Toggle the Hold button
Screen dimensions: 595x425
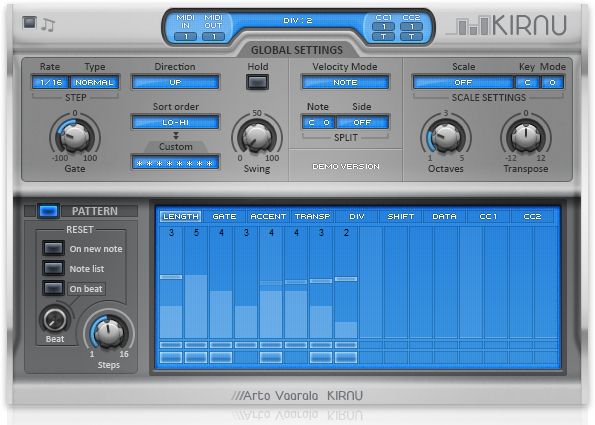pyautogui.click(x=257, y=82)
